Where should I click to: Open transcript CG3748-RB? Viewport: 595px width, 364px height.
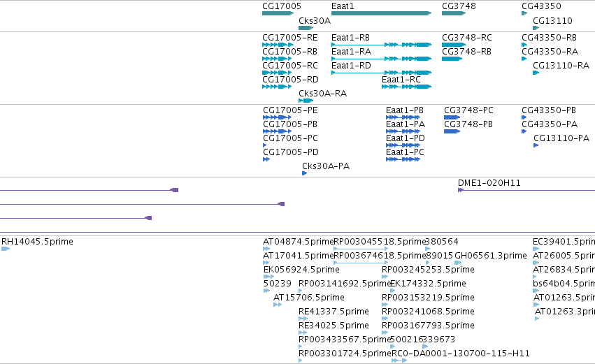pyautogui.click(x=466, y=52)
